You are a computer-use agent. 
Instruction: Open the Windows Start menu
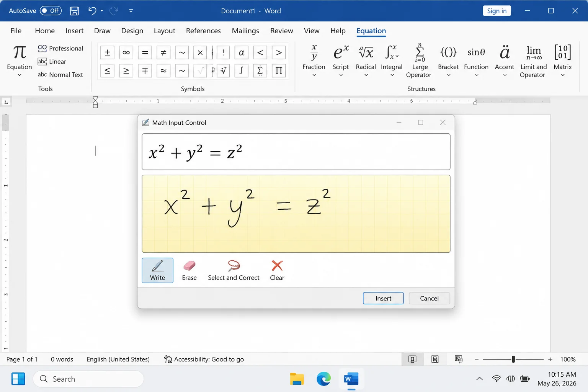[18, 379]
